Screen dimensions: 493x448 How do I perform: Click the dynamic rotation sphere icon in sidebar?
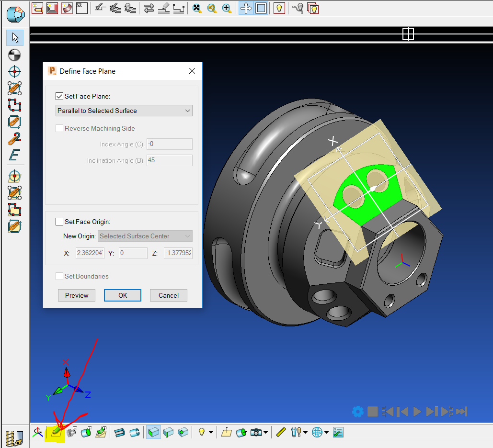(x=14, y=55)
